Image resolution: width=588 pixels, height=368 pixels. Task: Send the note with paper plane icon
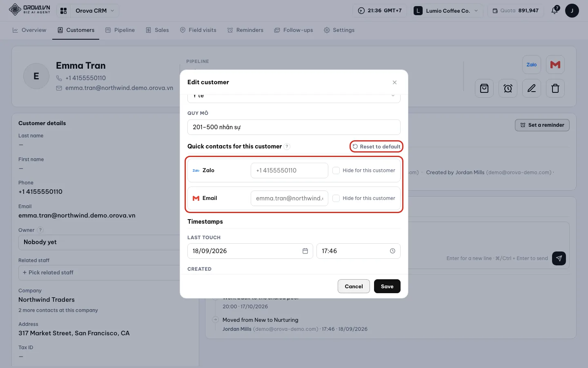pos(559,258)
